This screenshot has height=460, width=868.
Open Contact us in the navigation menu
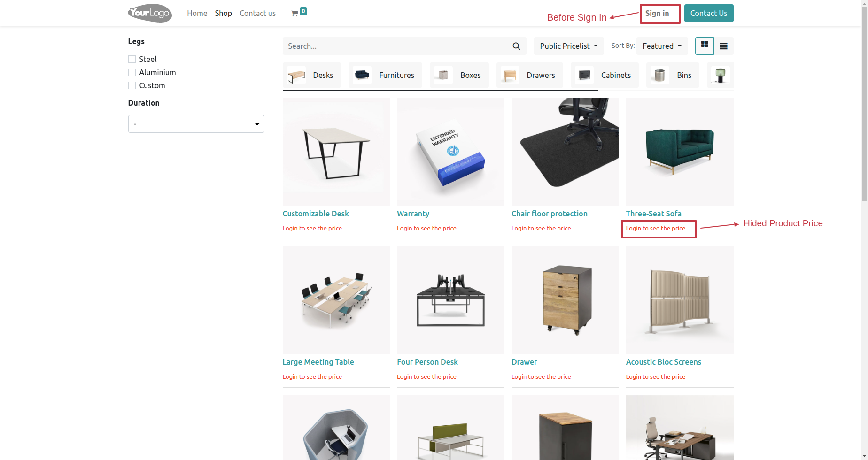point(258,13)
